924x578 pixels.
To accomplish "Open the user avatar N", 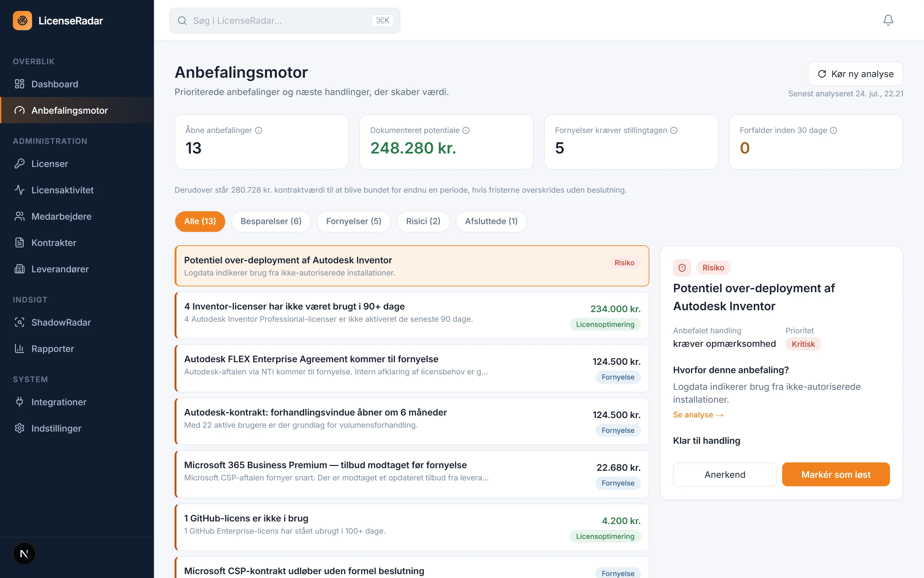I will [x=24, y=554].
